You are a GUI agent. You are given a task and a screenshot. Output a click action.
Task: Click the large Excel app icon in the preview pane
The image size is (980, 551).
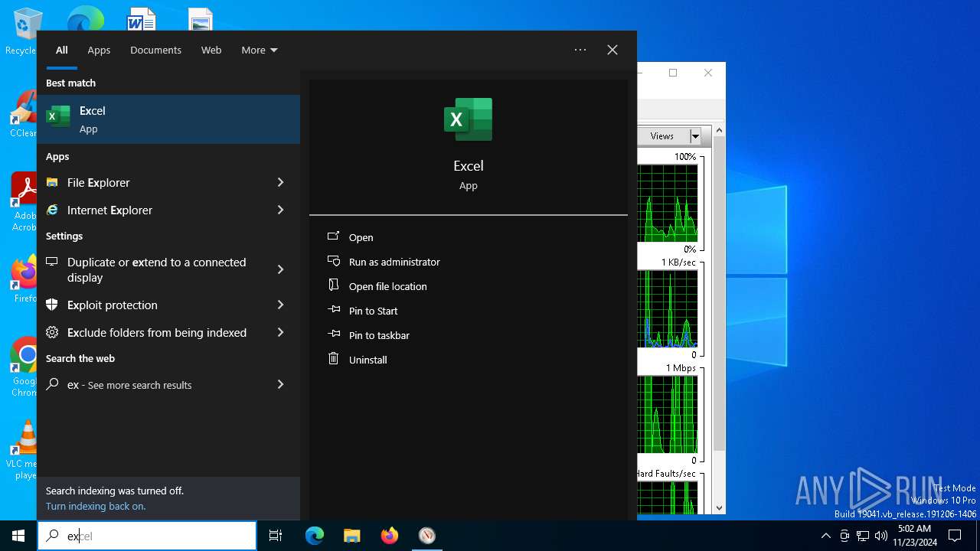click(x=468, y=119)
